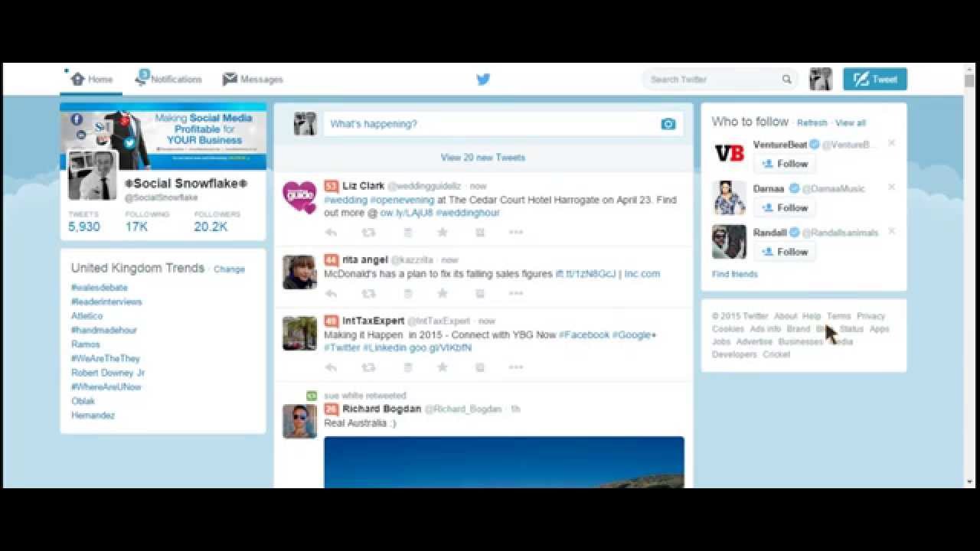Click Find friends link

[x=734, y=274]
